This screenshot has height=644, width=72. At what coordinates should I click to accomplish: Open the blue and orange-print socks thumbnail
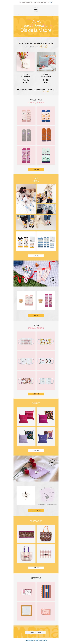pos(46,115)
